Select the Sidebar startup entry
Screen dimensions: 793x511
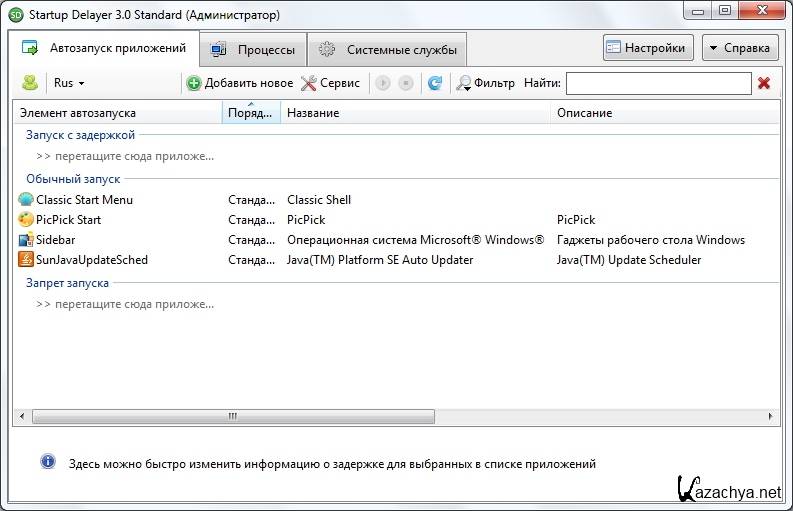coord(55,240)
